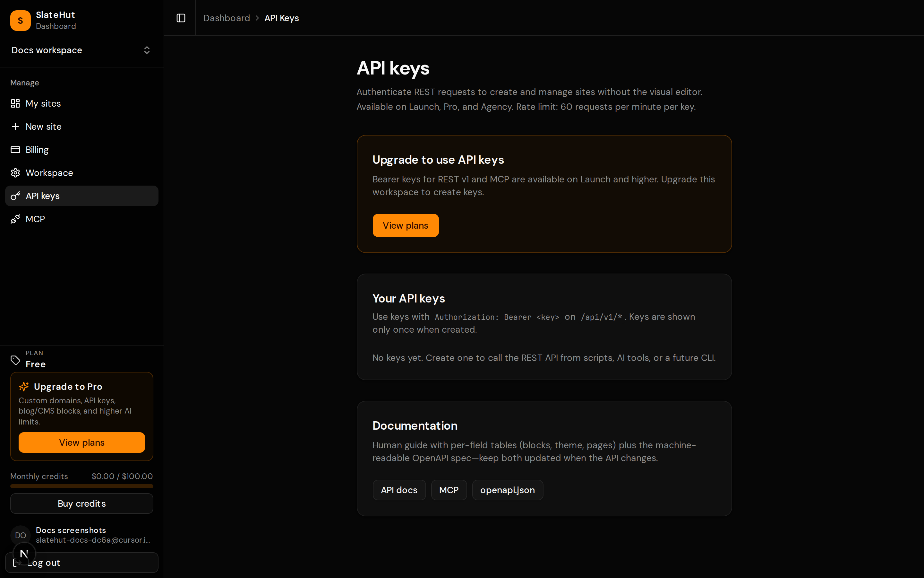Image resolution: width=924 pixels, height=578 pixels.
Task: Click the account email slatehut-docs-dc6a text
Action: point(93,540)
